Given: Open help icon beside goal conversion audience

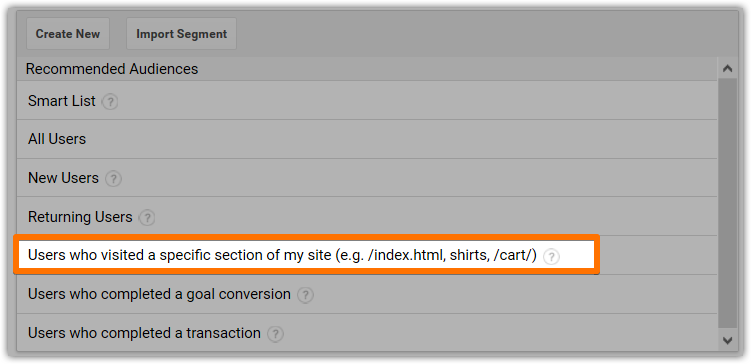Looking at the screenshot, I should point(306,295).
